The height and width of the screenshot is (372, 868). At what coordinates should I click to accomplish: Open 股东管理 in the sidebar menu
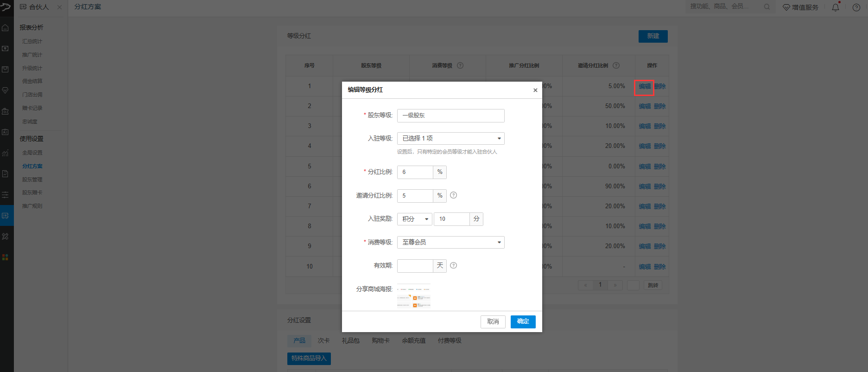(32, 180)
